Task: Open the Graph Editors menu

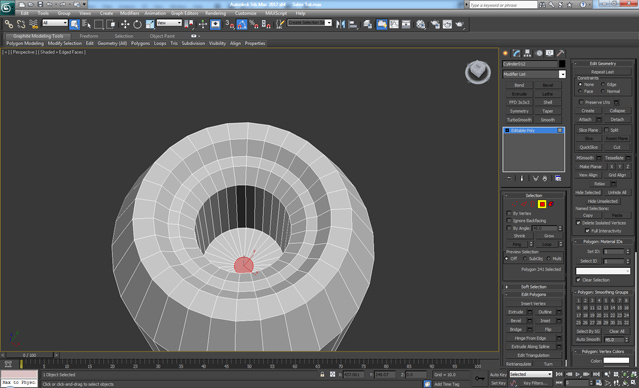Action: point(184,13)
